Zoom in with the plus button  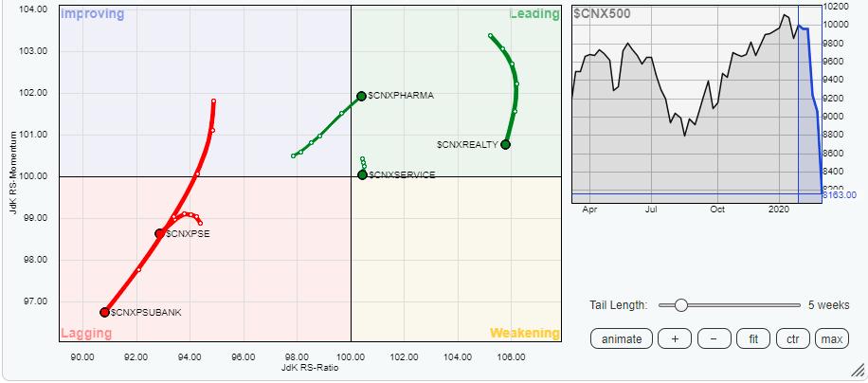tap(674, 338)
